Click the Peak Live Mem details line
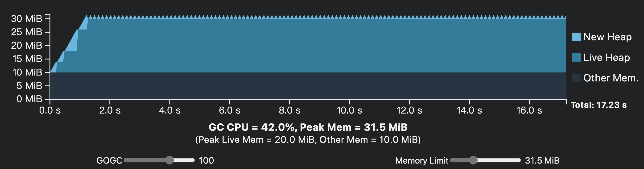This screenshot has height=169, width=644. click(308, 140)
